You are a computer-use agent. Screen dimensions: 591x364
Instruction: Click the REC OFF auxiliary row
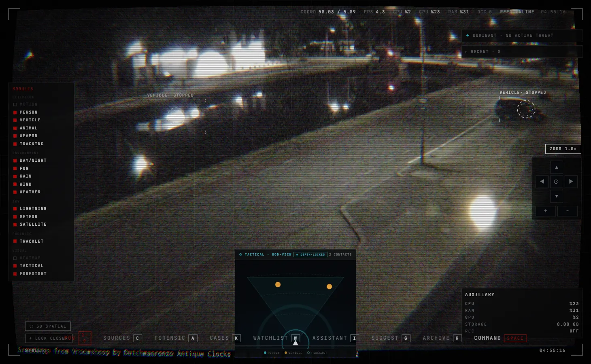click(x=522, y=331)
